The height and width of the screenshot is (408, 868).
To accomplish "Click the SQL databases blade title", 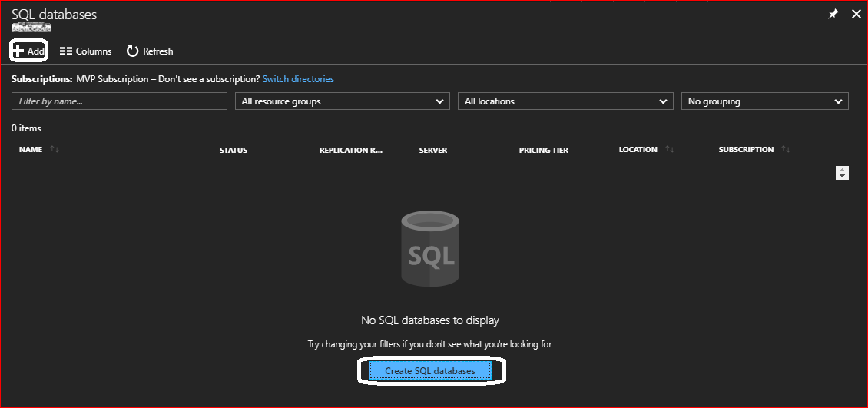I will click(x=54, y=15).
